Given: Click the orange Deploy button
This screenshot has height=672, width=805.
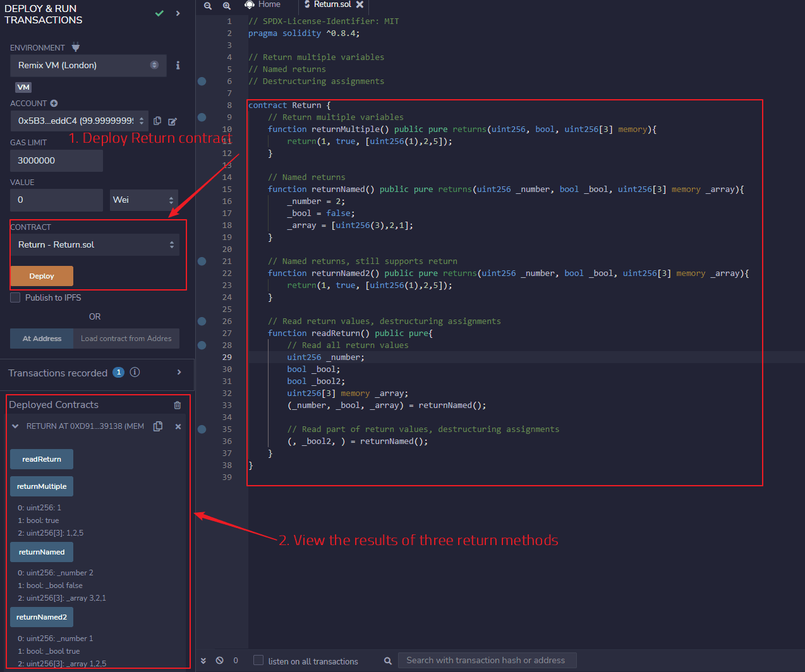Looking at the screenshot, I should click(42, 276).
